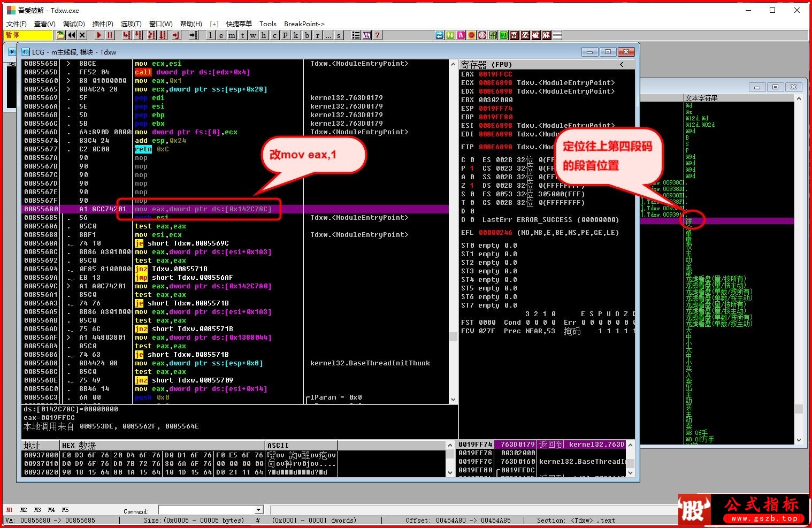Click the blue arrows plugin icon
Image resolution: width=812 pixels, height=528 pixels.
pyautogui.click(x=440, y=35)
